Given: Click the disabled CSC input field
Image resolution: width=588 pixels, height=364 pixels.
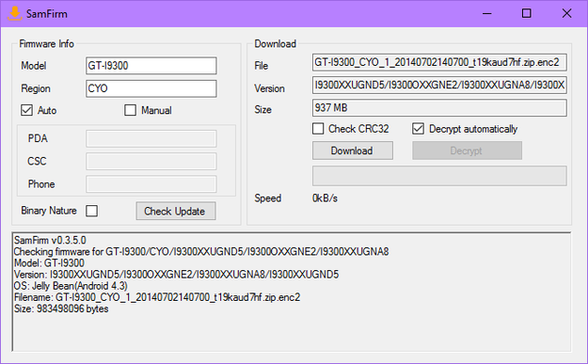Looking at the screenshot, I should (151, 161).
